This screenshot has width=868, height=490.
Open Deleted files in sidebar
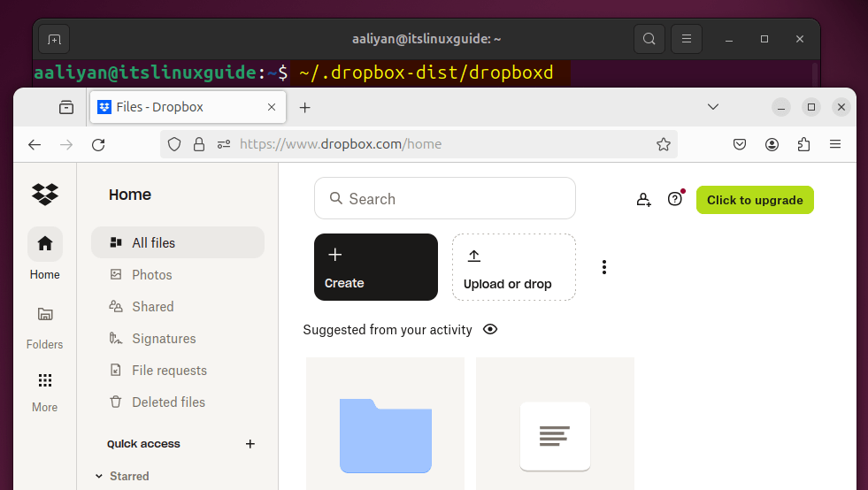click(x=168, y=402)
